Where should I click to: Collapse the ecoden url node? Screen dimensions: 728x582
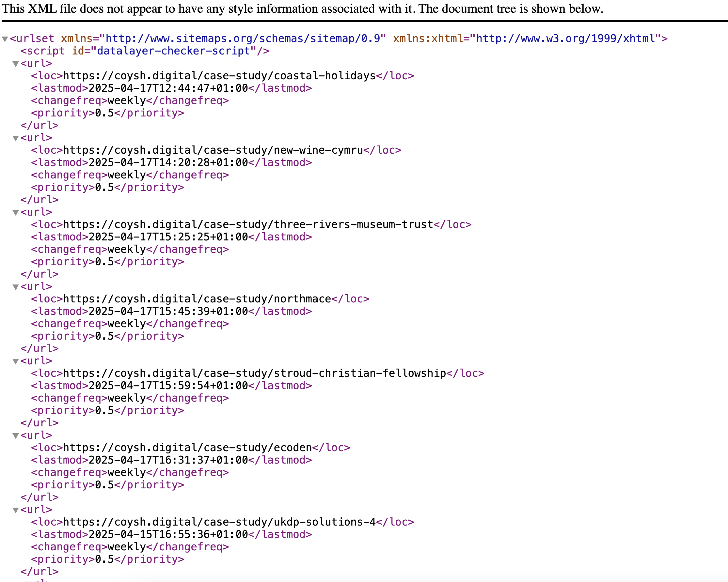[16, 436]
